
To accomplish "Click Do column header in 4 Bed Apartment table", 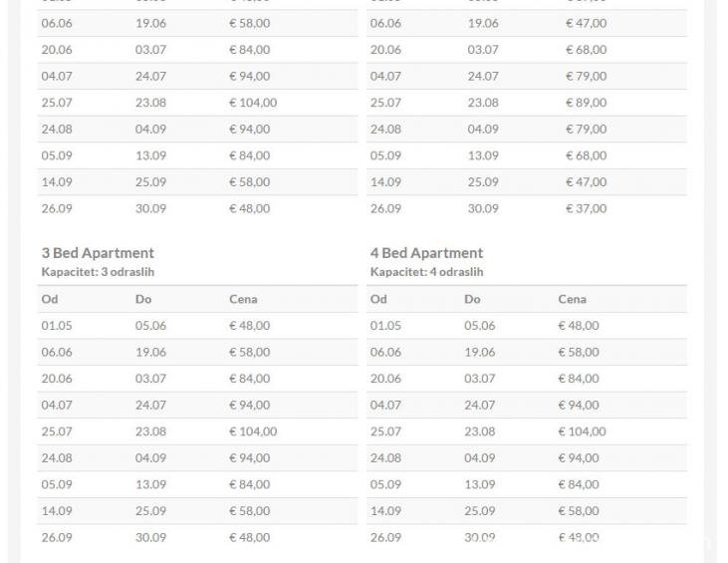I will tap(472, 299).
